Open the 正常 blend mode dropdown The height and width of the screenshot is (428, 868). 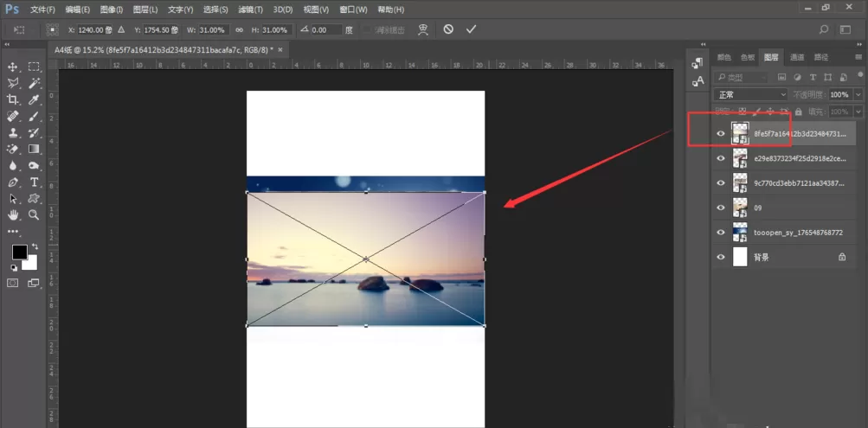pyautogui.click(x=750, y=94)
